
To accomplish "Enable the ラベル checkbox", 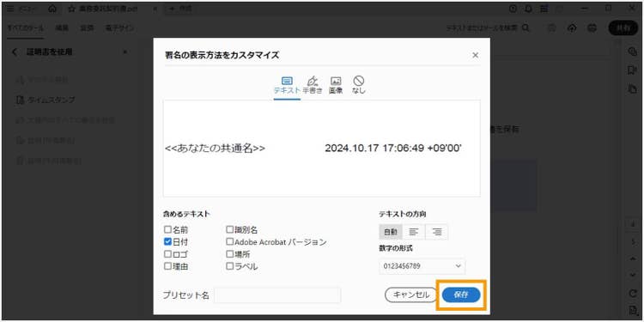I will click(x=230, y=265).
